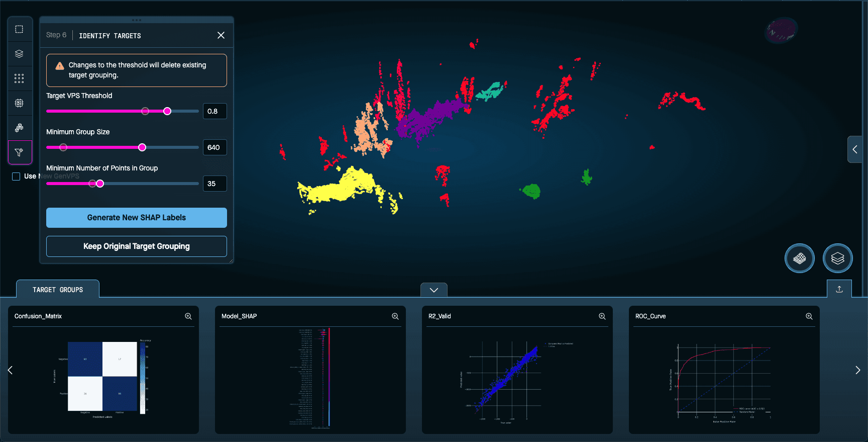This screenshot has height=442, width=868.
Task: Click the Target VPS Threshold slider handle
Action: coord(167,111)
